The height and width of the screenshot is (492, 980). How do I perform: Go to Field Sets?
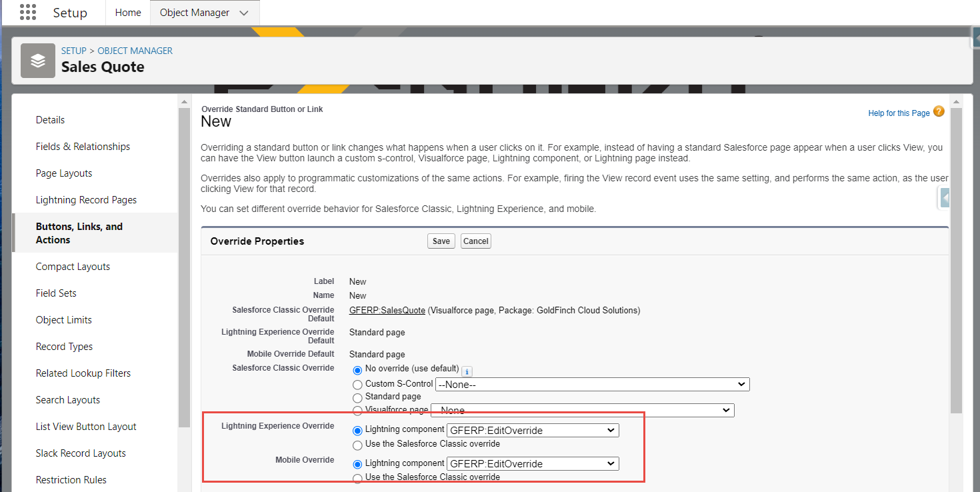point(56,293)
